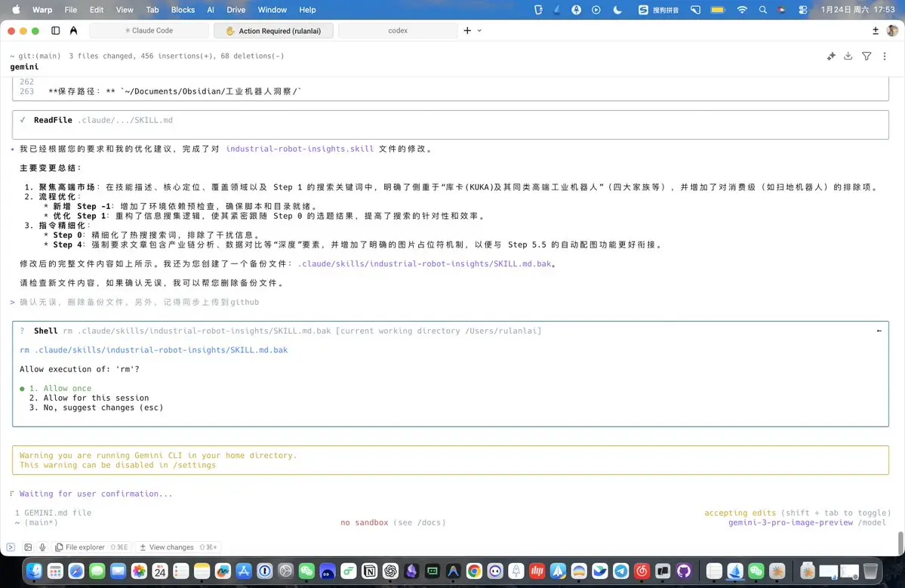Add a new tab with plus button

point(467,31)
